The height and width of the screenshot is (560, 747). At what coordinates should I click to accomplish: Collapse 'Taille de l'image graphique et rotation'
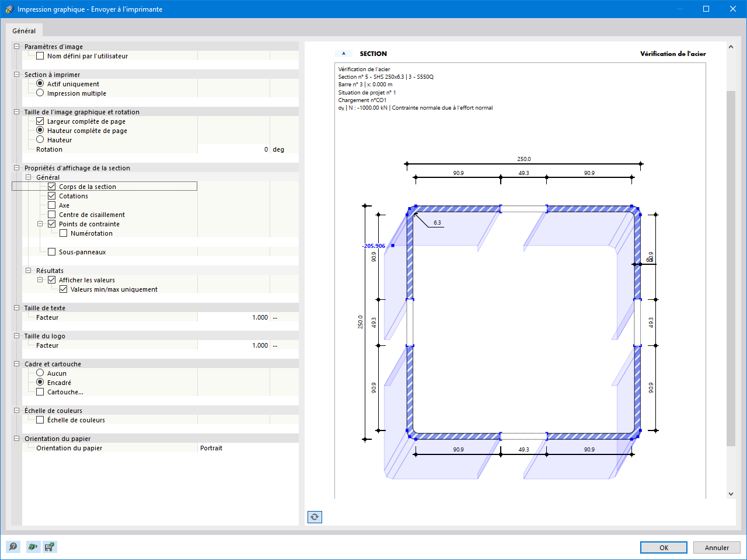16,112
